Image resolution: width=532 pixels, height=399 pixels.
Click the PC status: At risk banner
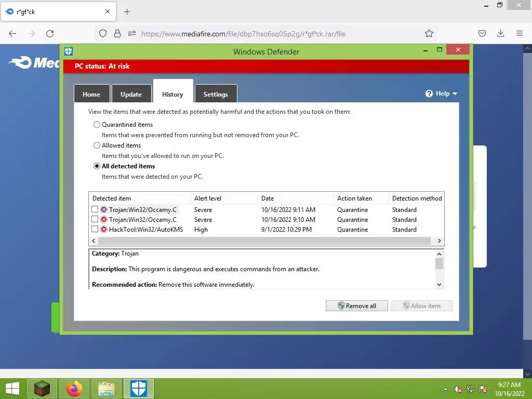[x=266, y=66]
